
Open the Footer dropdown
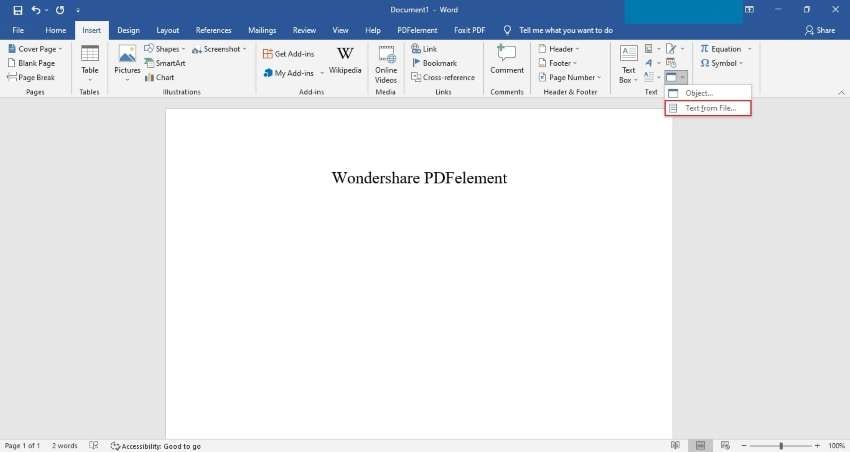click(557, 63)
